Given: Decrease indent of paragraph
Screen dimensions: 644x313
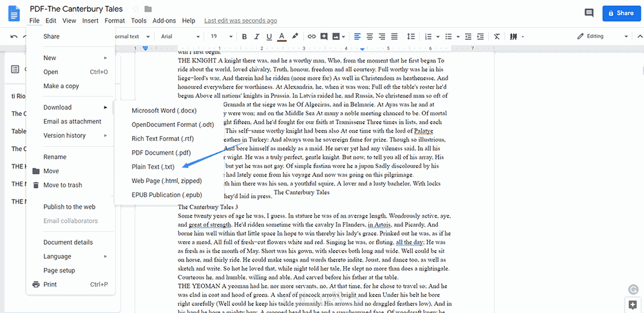Looking at the screenshot, I should pos(468,37).
